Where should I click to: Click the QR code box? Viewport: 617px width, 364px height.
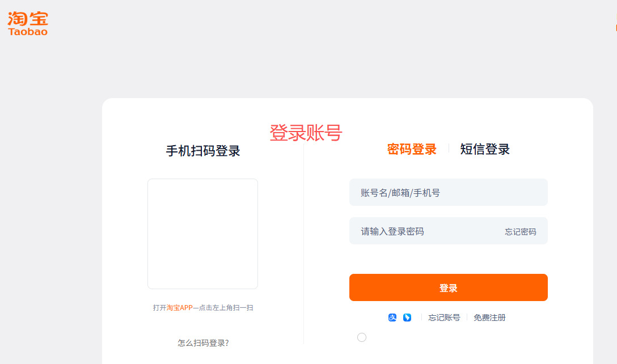tap(202, 234)
